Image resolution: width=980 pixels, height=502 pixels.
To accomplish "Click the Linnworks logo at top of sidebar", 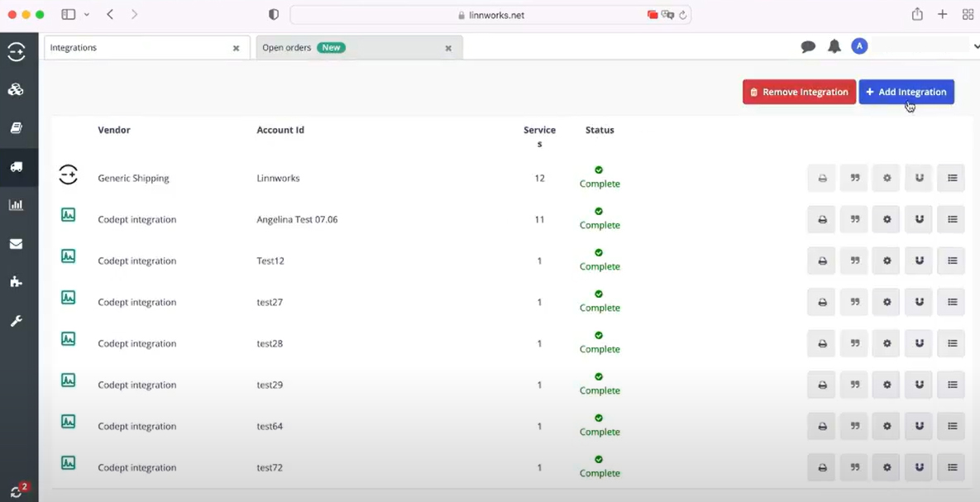I will [18, 51].
